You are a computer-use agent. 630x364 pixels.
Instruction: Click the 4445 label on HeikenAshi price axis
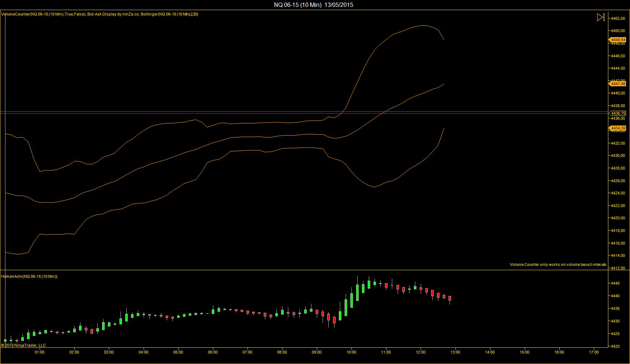click(x=615, y=284)
